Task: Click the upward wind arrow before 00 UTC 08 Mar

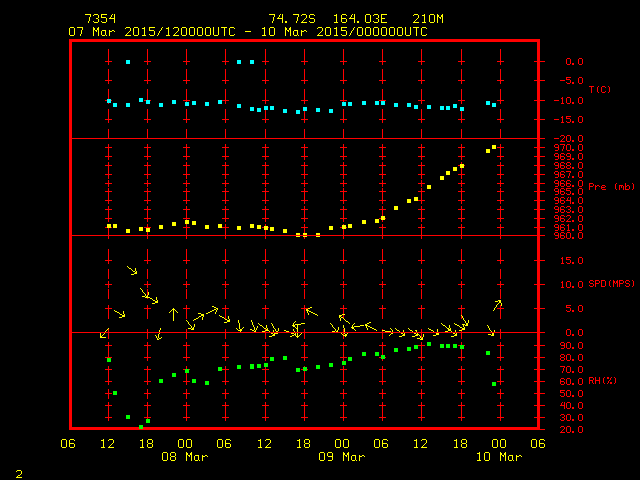Action: [173, 314]
